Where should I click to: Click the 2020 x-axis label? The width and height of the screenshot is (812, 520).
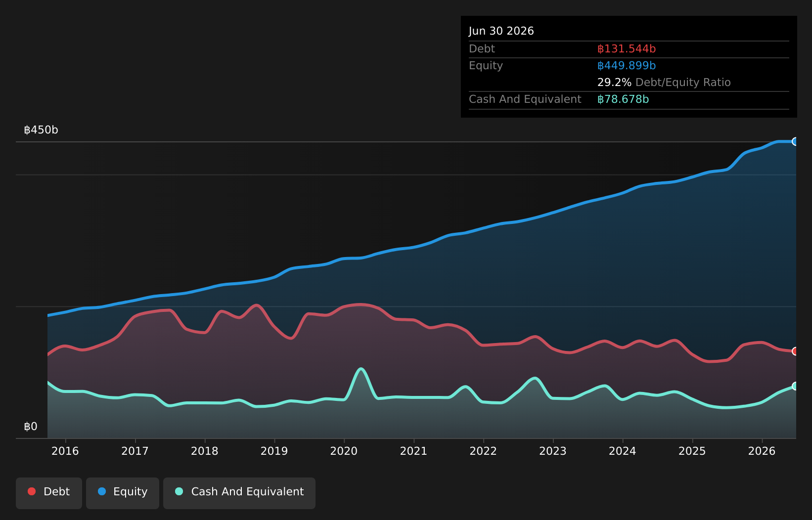tap(344, 451)
